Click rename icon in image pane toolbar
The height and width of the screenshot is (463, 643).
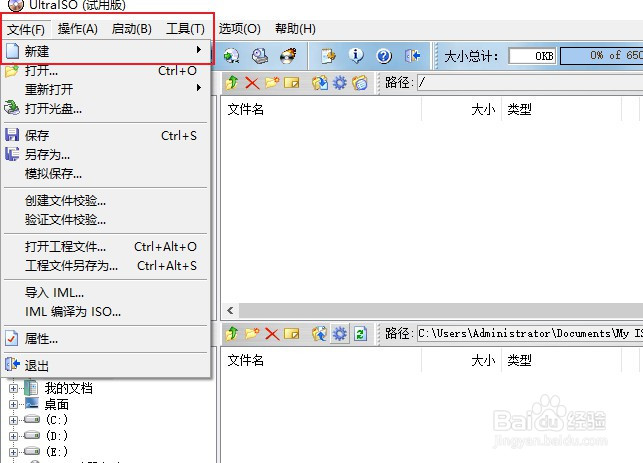(292, 83)
